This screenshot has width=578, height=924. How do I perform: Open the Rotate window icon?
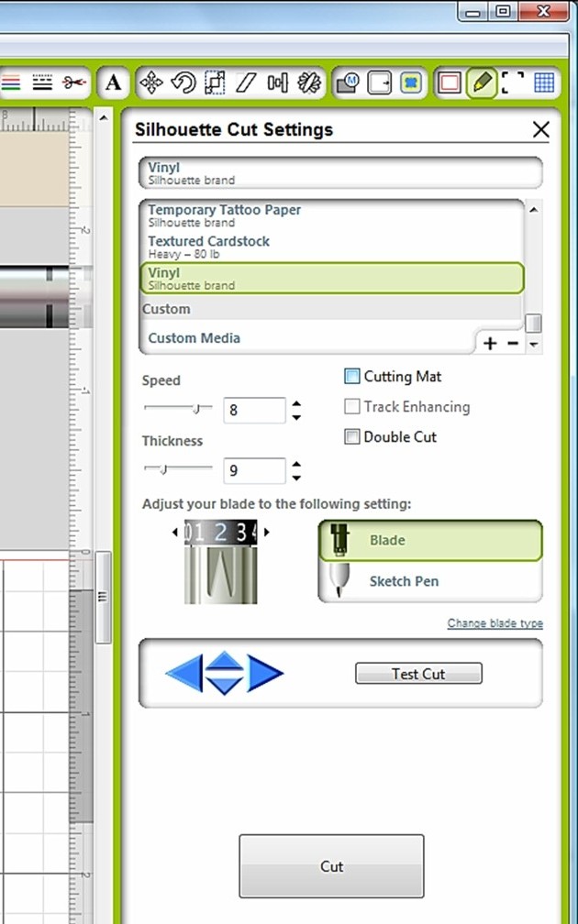point(183,82)
